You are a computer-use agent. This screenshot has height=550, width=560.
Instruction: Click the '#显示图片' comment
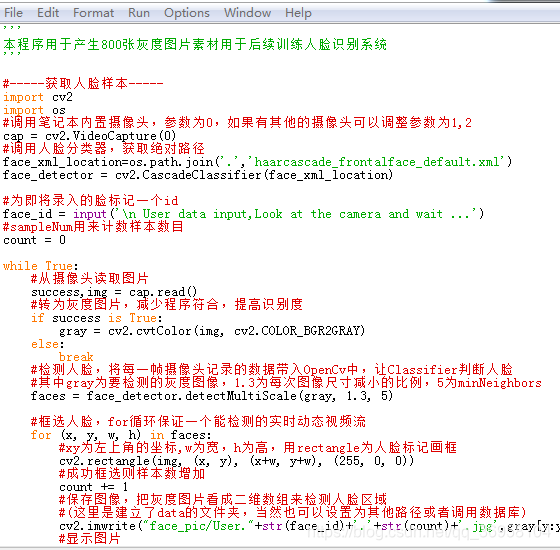click(90, 539)
